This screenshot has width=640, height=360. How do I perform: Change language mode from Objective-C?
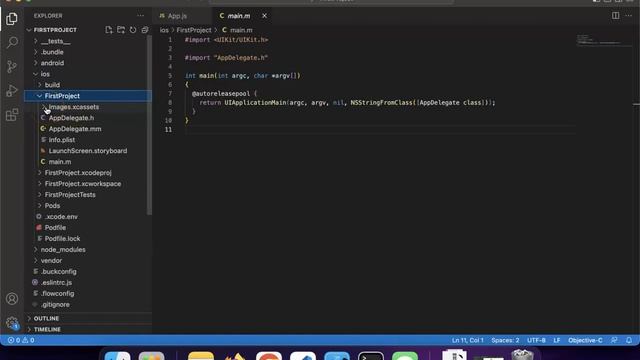point(585,340)
